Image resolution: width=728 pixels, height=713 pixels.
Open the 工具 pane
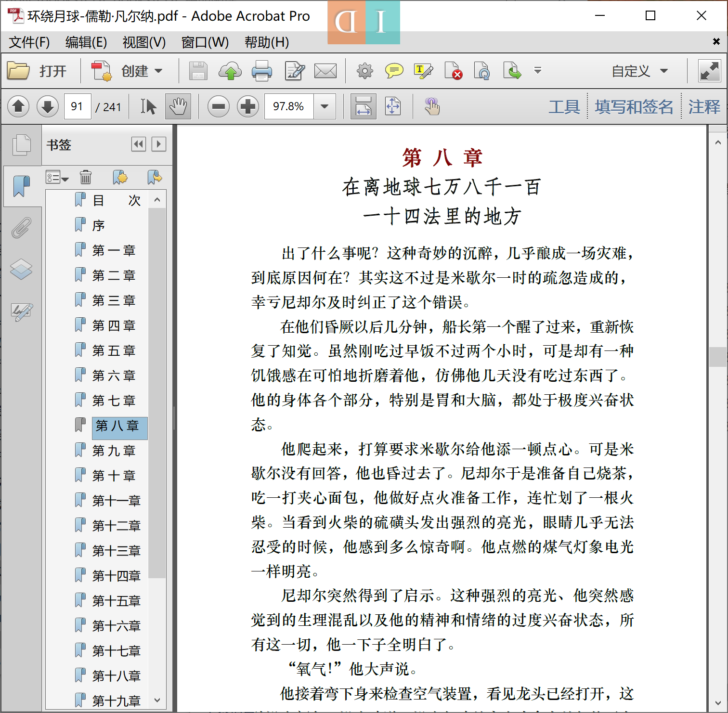(564, 107)
